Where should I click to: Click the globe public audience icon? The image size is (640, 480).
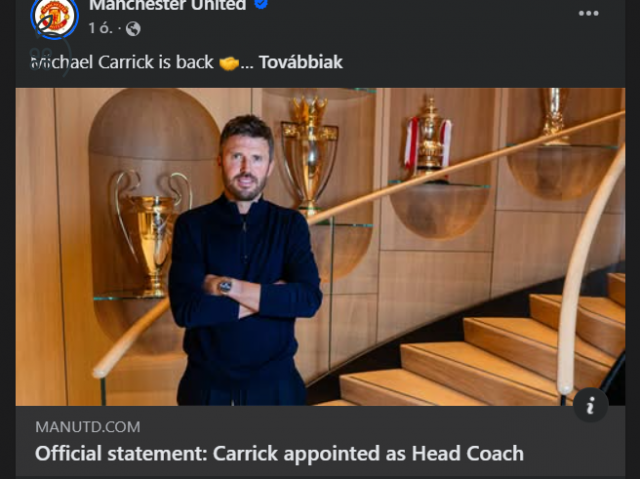pos(133,29)
